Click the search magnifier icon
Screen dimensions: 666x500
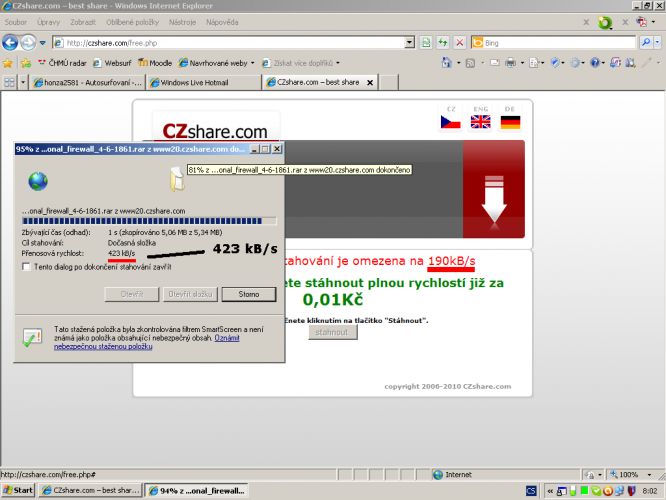(x=646, y=42)
